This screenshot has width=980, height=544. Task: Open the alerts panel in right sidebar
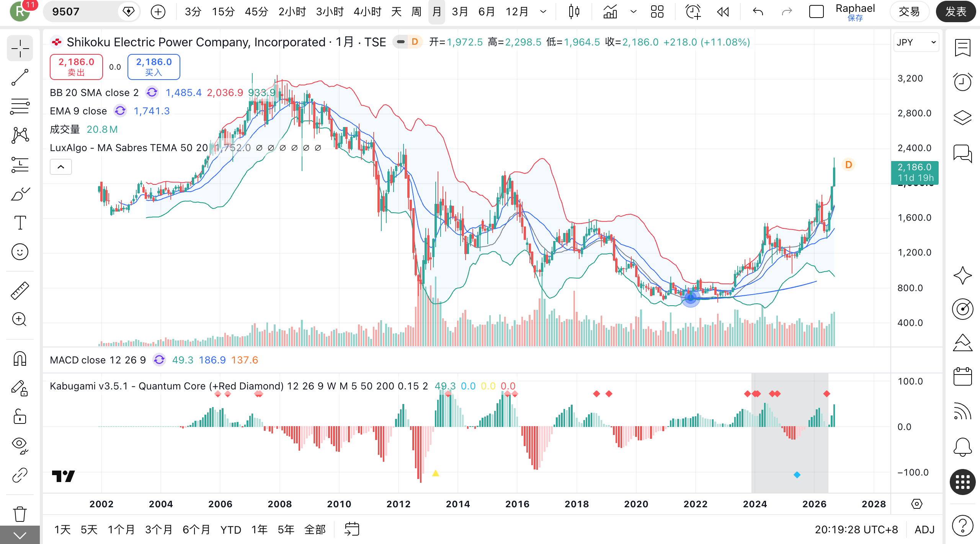click(963, 82)
